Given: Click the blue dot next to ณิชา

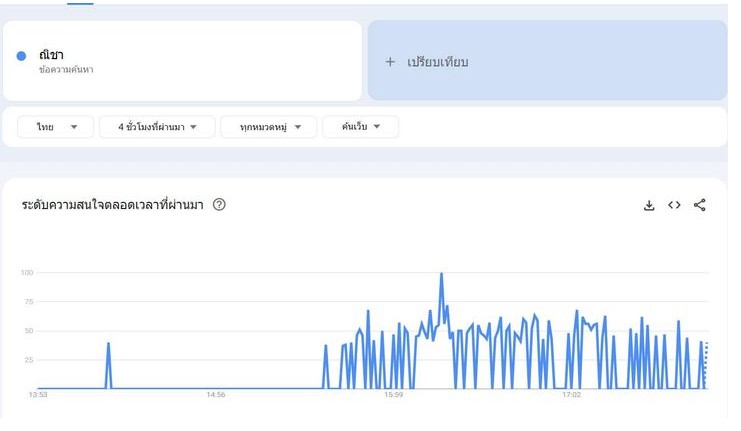Looking at the screenshot, I should 22,56.
